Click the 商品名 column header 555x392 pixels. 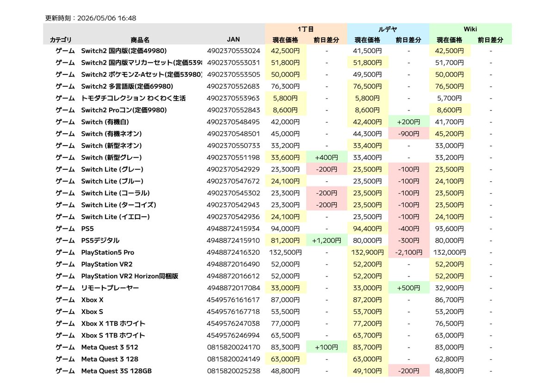(140, 40)
